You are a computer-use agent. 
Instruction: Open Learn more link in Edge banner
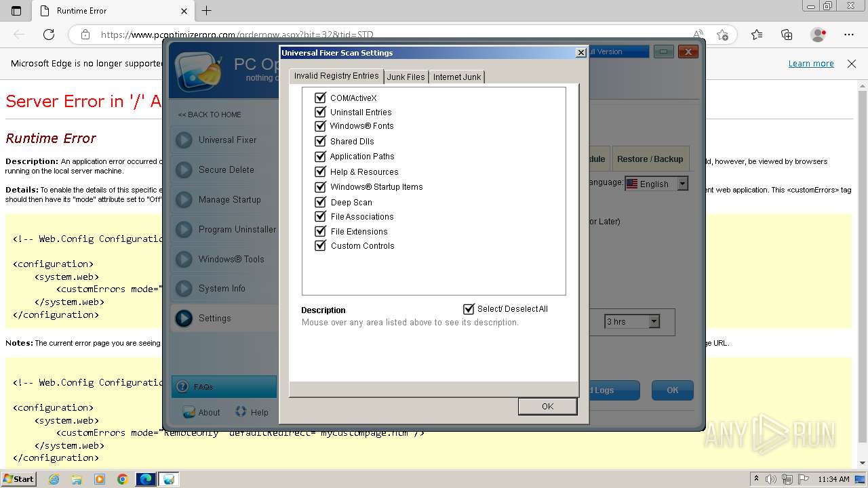[811, 63]
